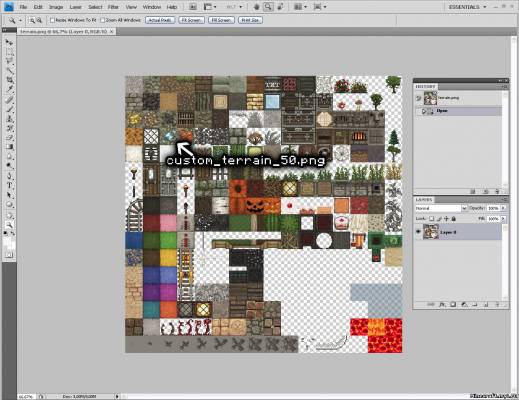The height and width of the screenshot is (400, 519).
Task: Select the Hand tool in toolbox
Action: (9, 215)
